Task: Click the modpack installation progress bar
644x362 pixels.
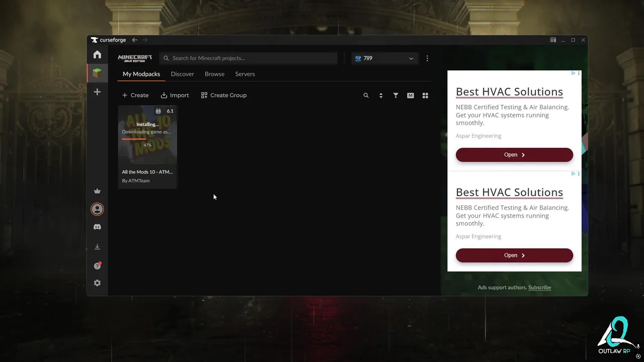Action: click(x=147, y=139)
